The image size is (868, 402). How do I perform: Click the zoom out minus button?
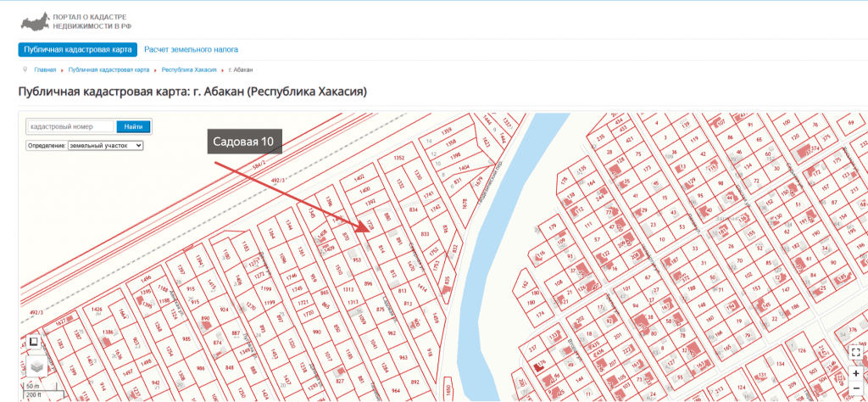856,388
